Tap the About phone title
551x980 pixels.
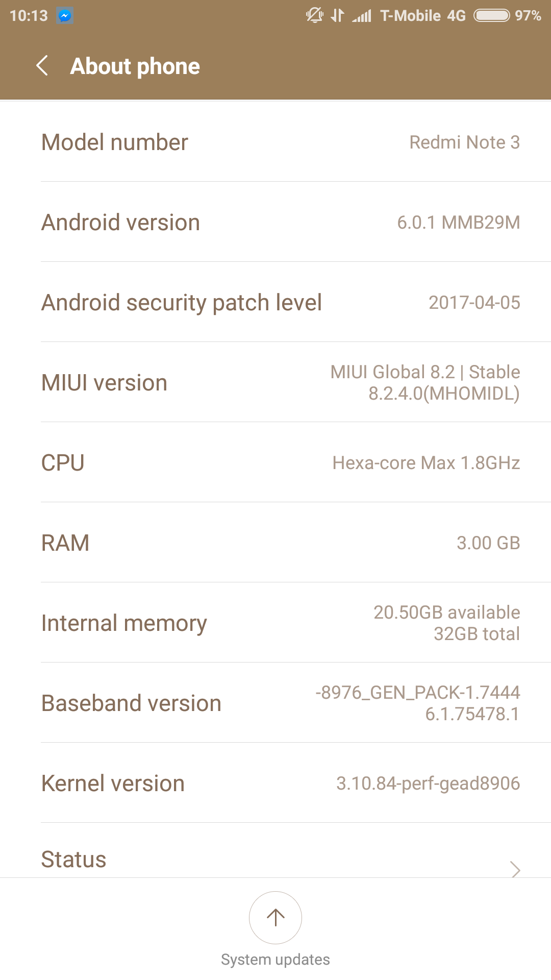[135, 66]
